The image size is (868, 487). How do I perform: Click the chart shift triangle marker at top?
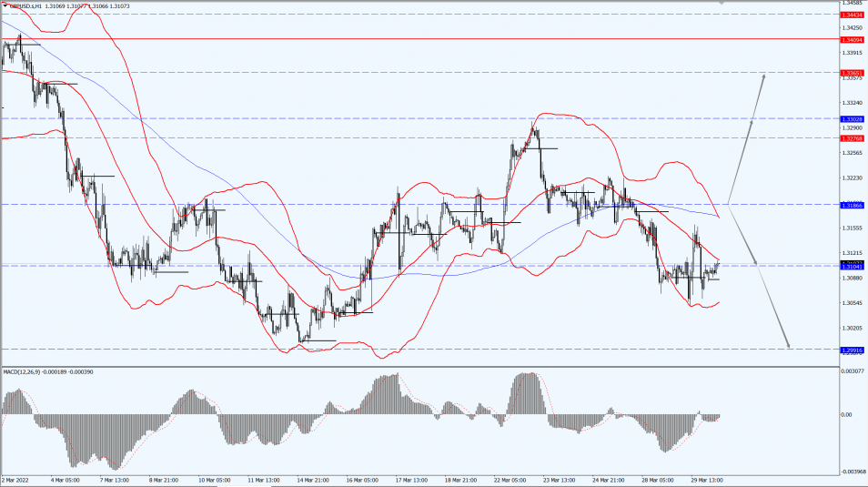[722, 3]
